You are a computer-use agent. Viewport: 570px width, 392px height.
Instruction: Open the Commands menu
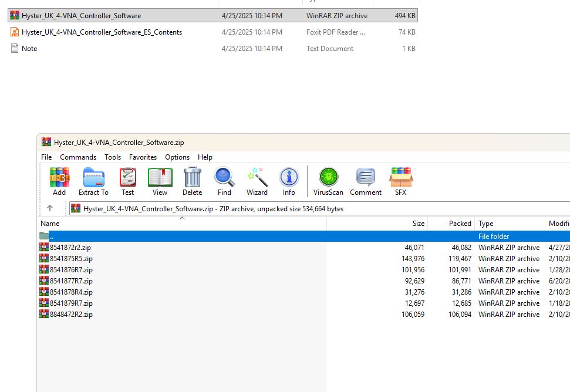point(77,157)
